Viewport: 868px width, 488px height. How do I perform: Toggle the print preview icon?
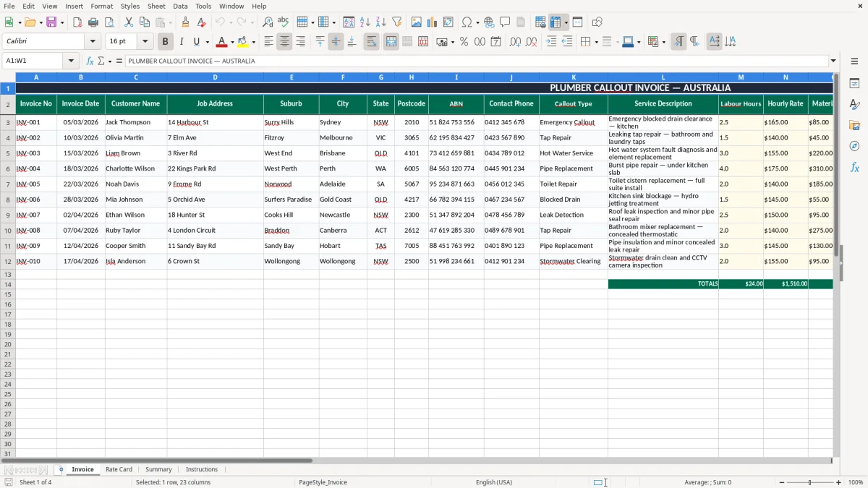(109, 22)
